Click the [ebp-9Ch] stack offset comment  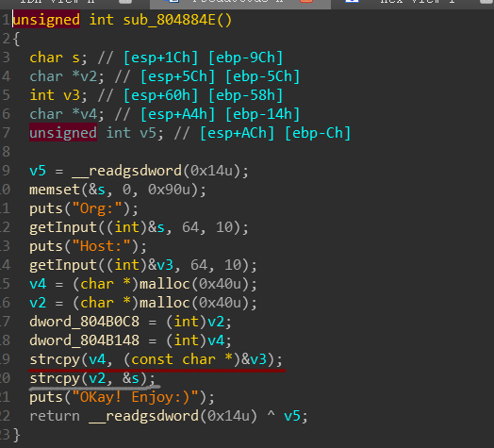[246, 58]
